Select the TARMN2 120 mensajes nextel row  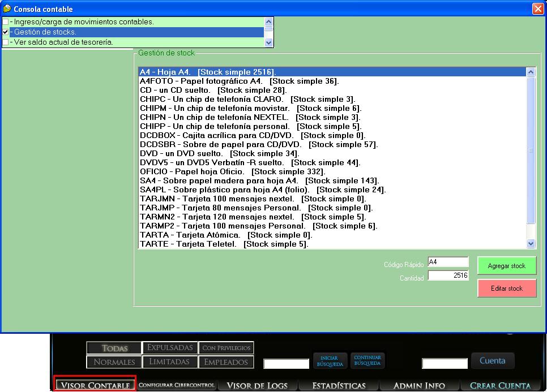point(332,217)
